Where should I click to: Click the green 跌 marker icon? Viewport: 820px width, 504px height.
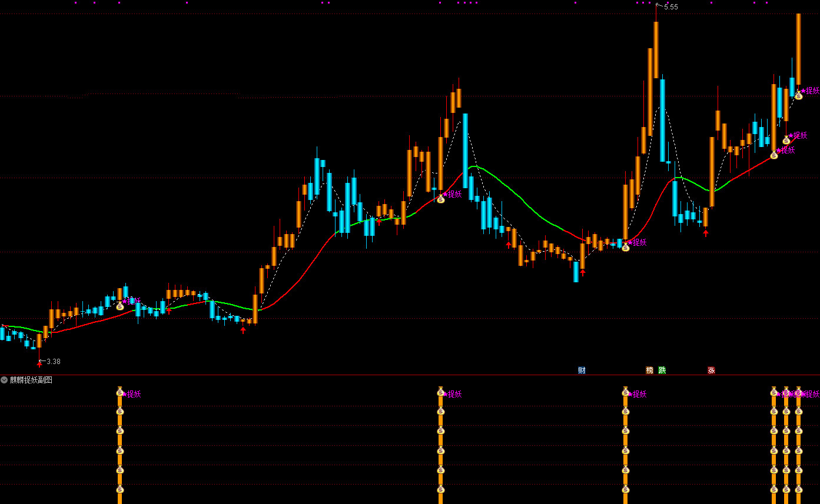coord(662,370)
